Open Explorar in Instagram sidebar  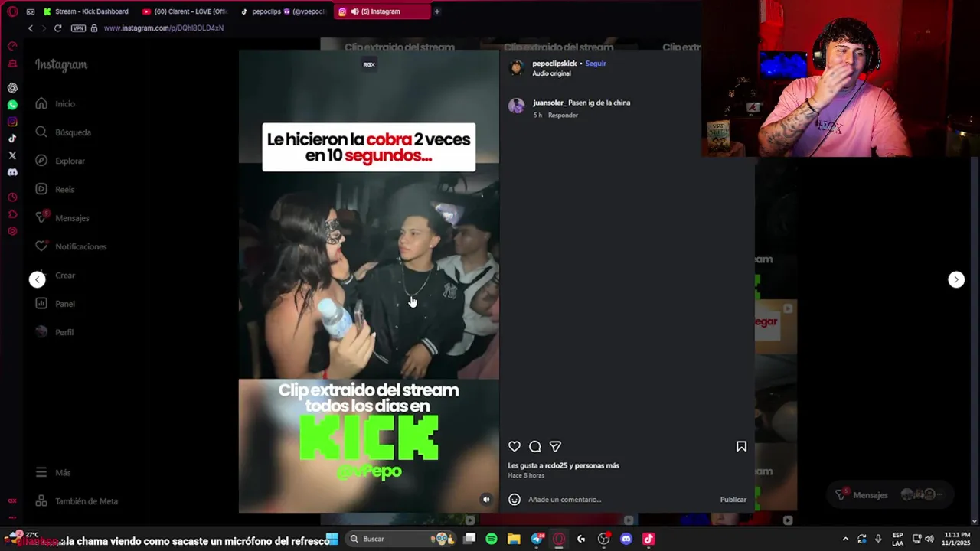tap(60, 161)
